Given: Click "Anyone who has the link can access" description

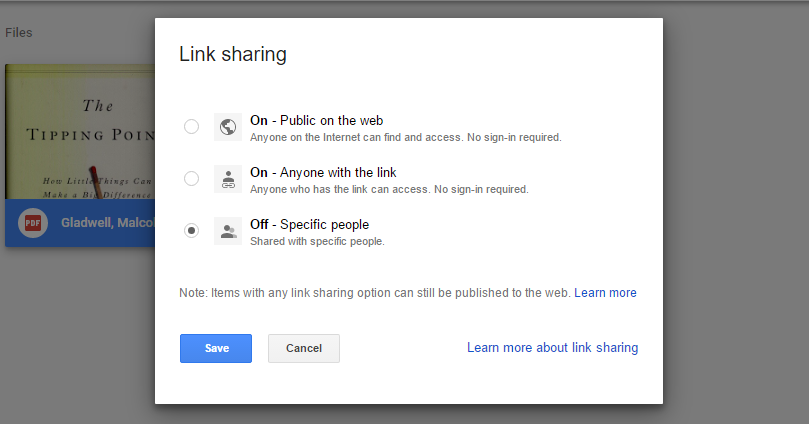Looking at the screenshot, I should tap(390, 189).
